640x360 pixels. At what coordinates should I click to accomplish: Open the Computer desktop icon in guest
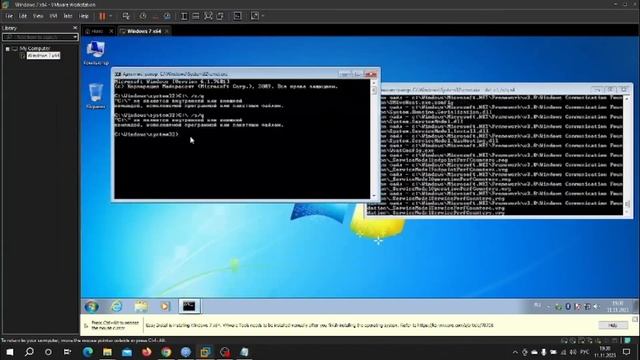pyautogui.click(x=96, y=53)
